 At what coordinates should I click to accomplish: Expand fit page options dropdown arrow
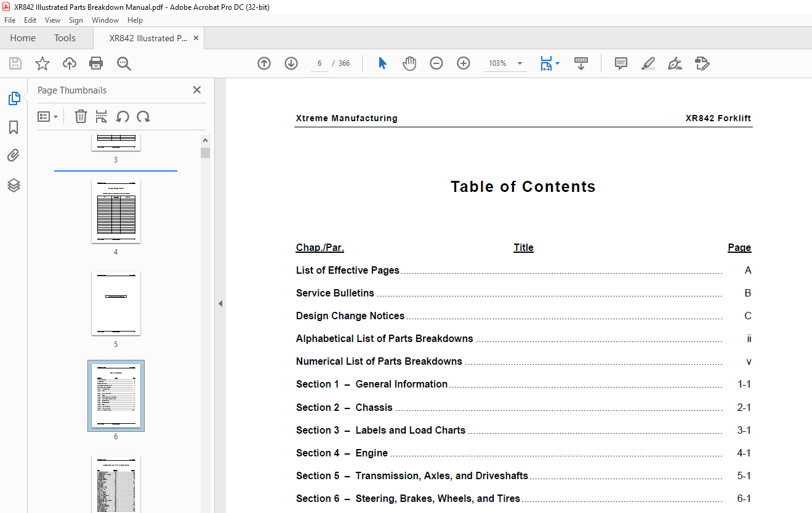(558, 63)
